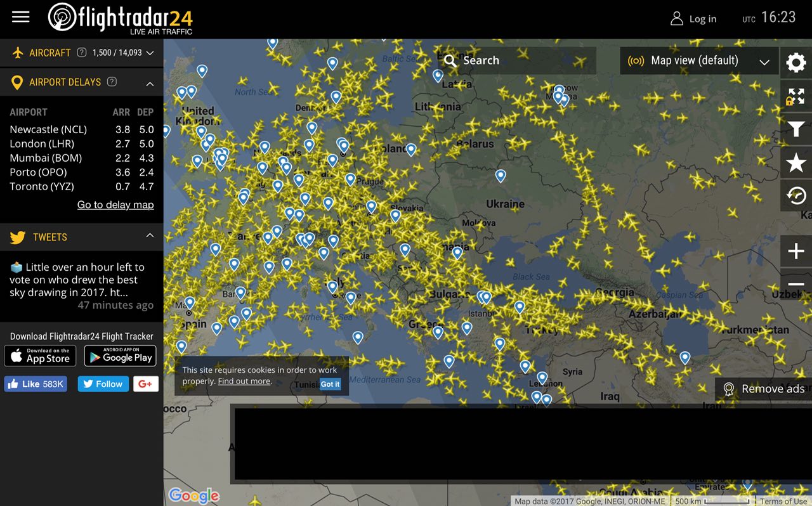This screenshot has width=812, height=506.
Task: Toggle fullscreen map view
Action: (796, 96)
